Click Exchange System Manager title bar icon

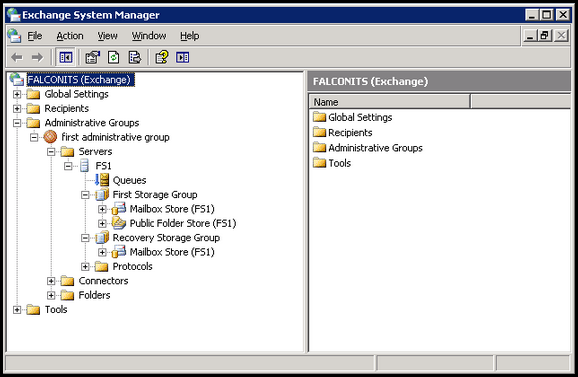(x=14, y=15)
